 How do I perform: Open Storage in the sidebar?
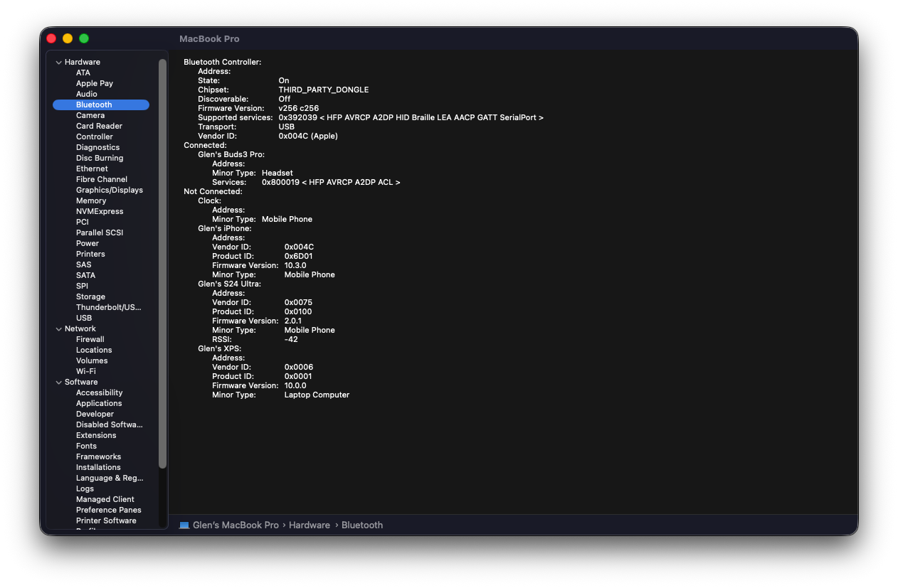tap(90, 296)
